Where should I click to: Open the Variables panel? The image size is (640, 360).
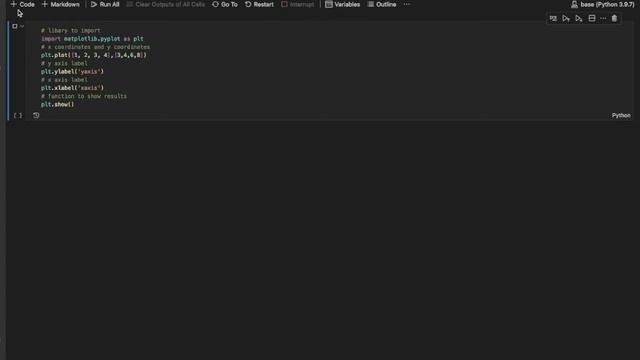342,4
